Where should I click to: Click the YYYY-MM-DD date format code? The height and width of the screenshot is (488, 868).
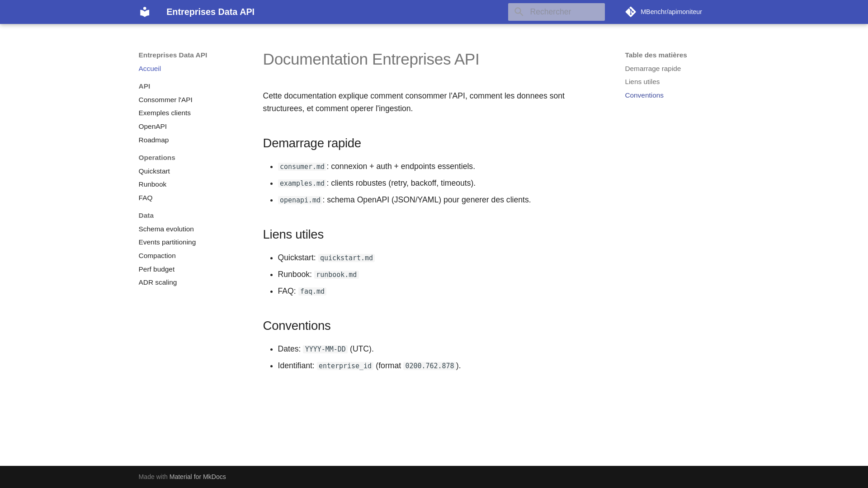325,349
